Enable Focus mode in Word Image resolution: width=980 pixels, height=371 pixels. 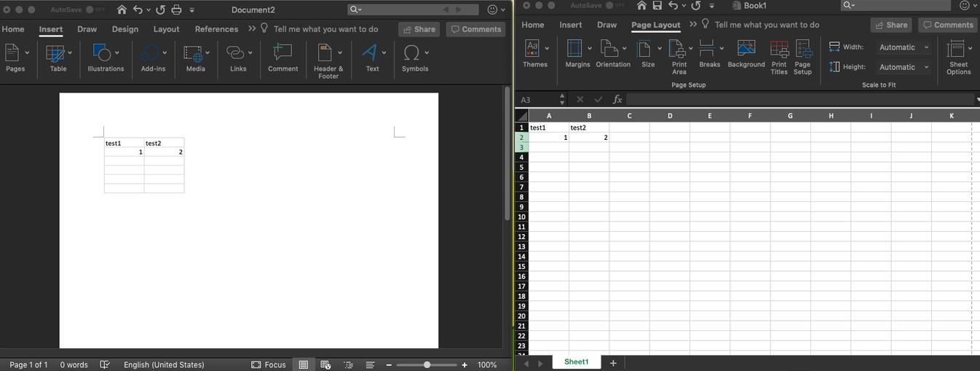[268, 364]
